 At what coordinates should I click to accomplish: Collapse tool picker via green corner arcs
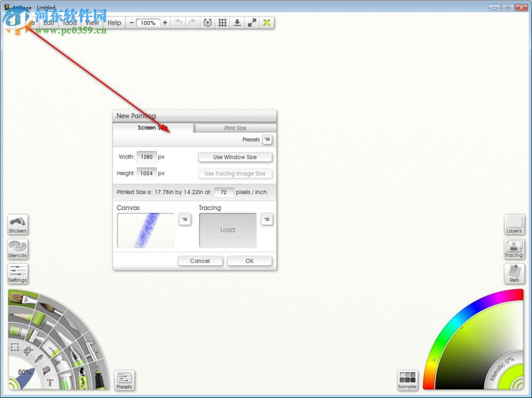(13, 384)
